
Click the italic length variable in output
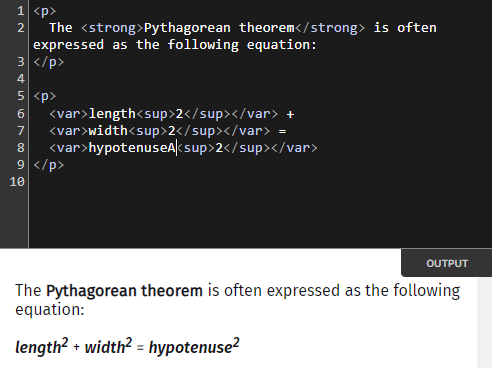[38, 348]
